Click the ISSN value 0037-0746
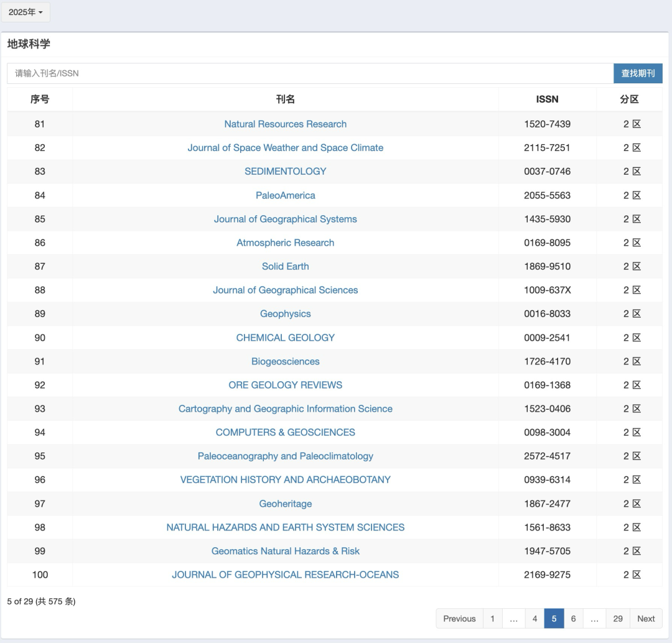Viewport: 672px width, 643px height. (x=548, y=172)
